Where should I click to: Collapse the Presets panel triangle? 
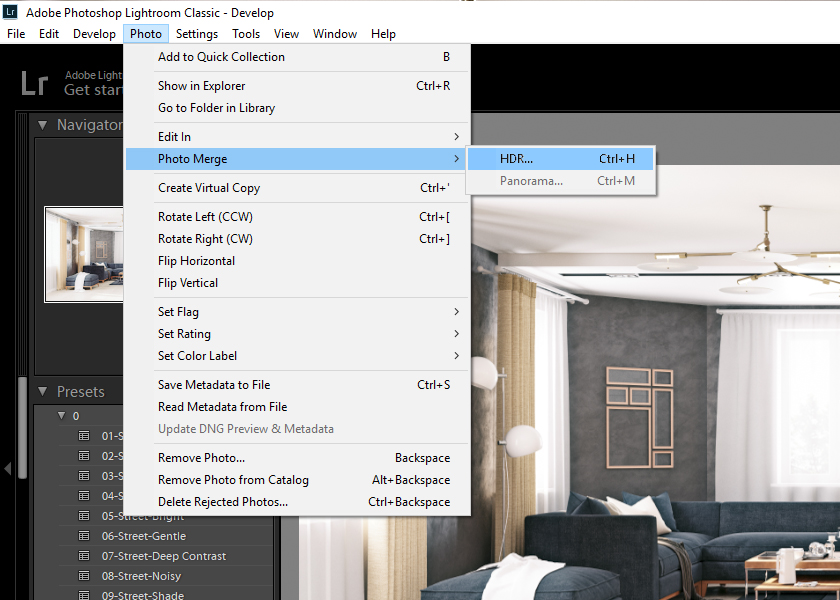click(42, 392)
